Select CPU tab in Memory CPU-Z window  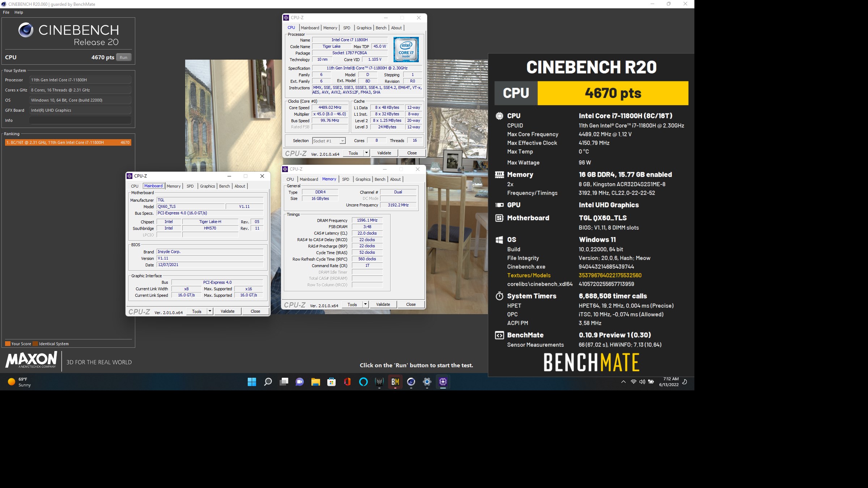(x=290, y=179)
